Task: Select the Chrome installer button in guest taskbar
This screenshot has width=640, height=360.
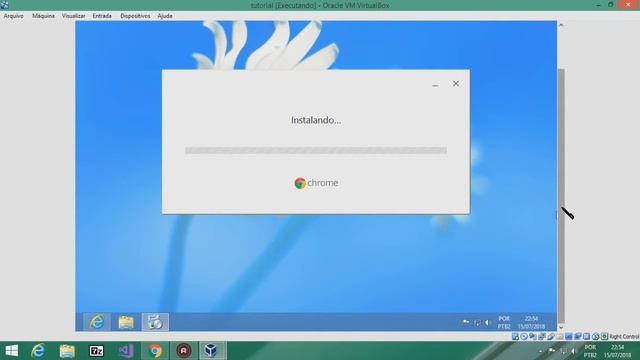Action: 155,322
